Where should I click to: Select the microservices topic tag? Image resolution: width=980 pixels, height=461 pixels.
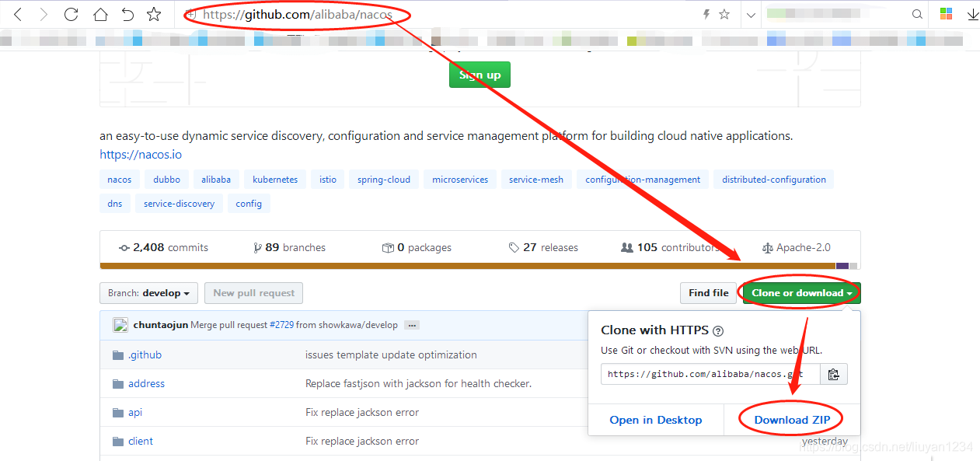coord(460,180)
